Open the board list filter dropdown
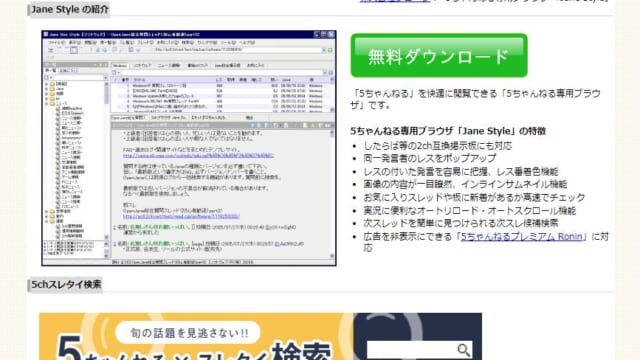The height and width of the screenshot is (360, 640). tap(106, 77)
